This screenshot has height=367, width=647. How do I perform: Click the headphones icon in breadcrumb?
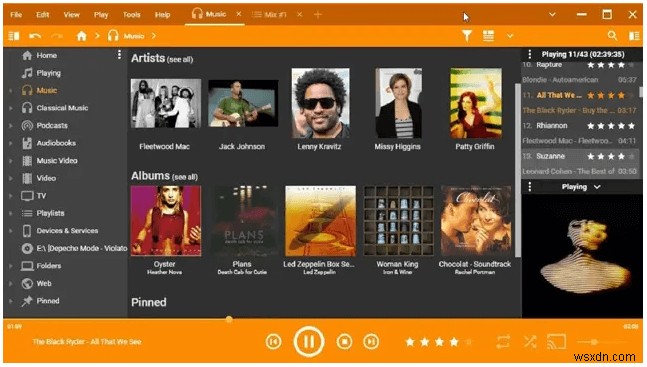point(113,36)
